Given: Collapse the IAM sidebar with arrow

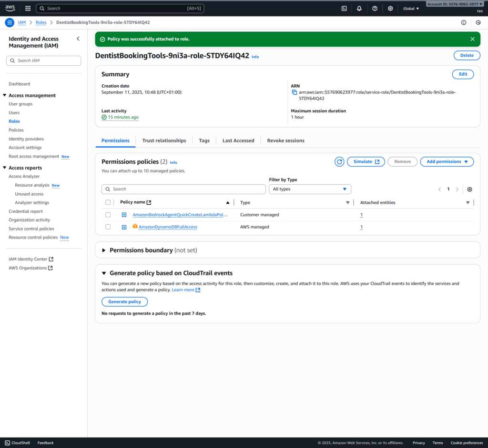Looking at the screenshot, I should click(x=78, y=39).
